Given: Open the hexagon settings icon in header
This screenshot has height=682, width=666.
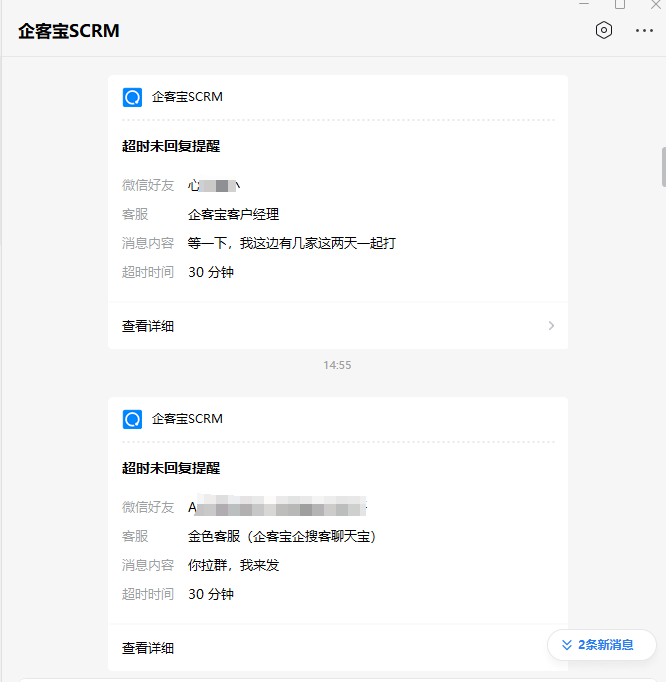Looking at the screenshot, I should pos(604,30).
